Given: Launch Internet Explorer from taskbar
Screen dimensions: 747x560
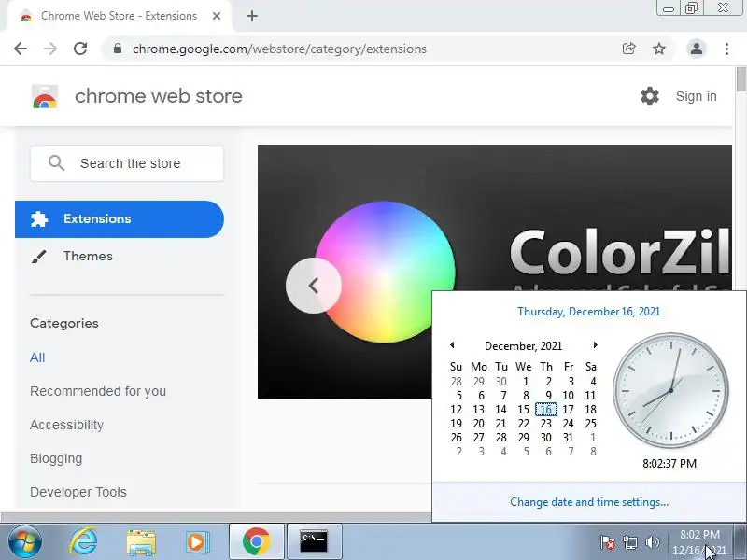Looking at the screenshot, I should 83,541.
